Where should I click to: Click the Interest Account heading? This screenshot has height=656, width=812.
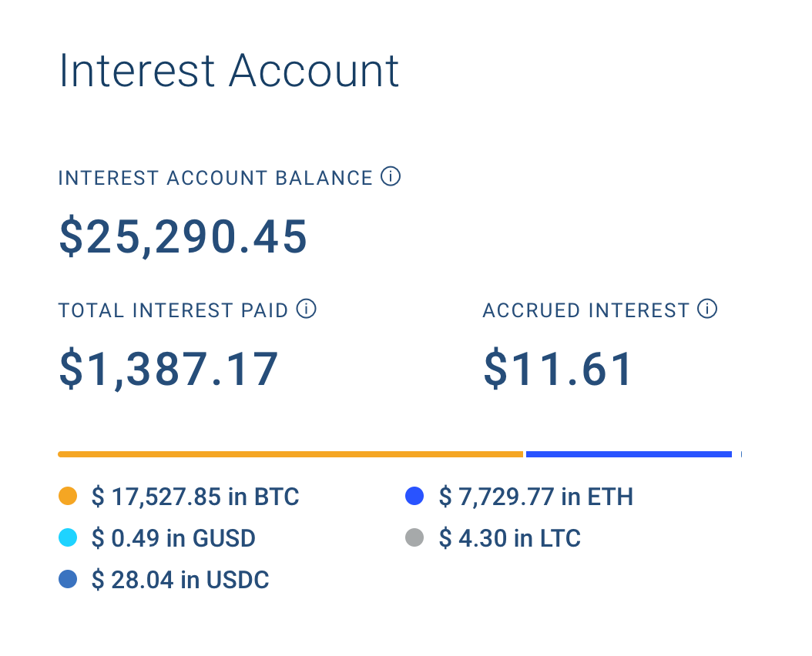pos(229,71)
